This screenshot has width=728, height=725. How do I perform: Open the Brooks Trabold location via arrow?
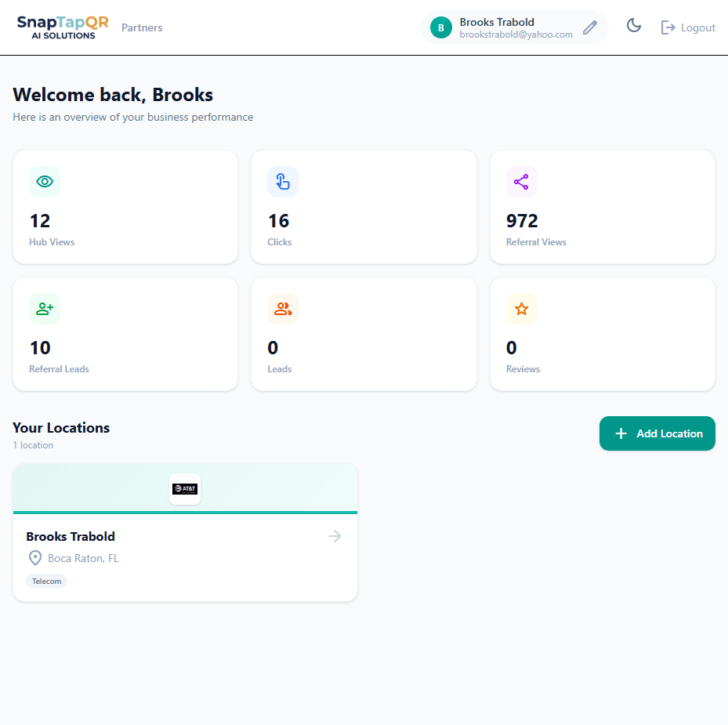coord(335,536)
